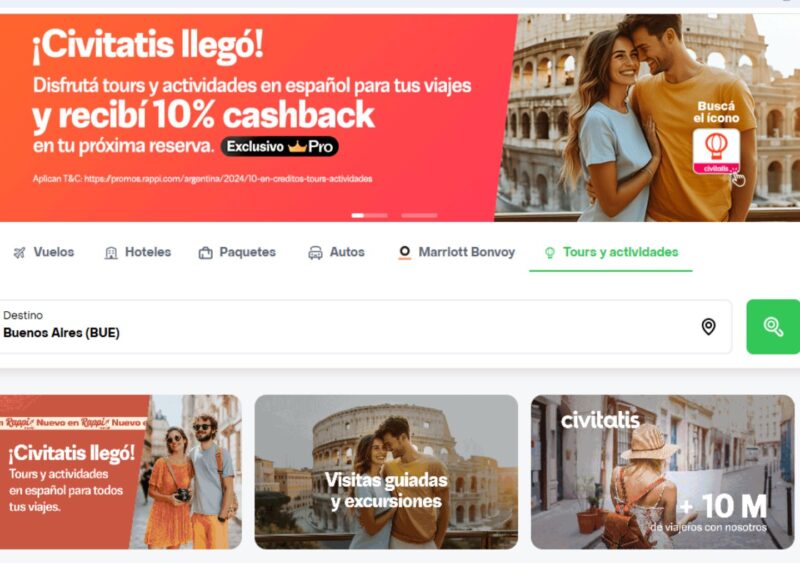Image resolution: width=800 pixels, height=563 pixels.
Task: Click the Marriott Bonvoy logo icon
Action: [405, 252]
